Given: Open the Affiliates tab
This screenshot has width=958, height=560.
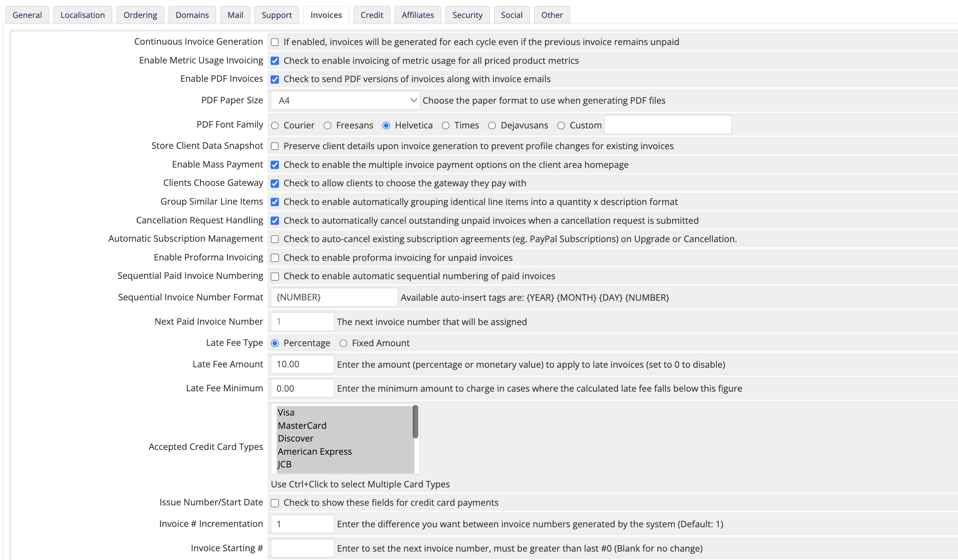Looking at the screenshot, I should [x=418, y=15].
